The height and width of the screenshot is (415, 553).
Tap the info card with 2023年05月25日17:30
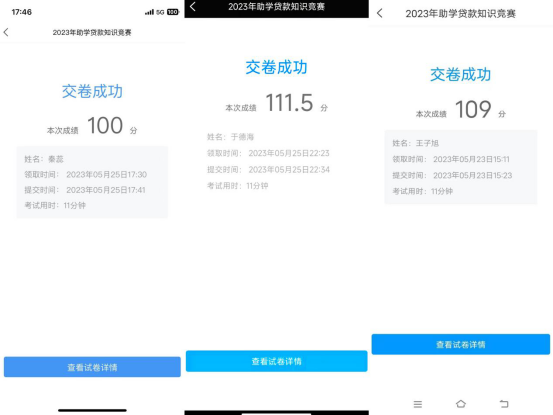coord(92,182)
